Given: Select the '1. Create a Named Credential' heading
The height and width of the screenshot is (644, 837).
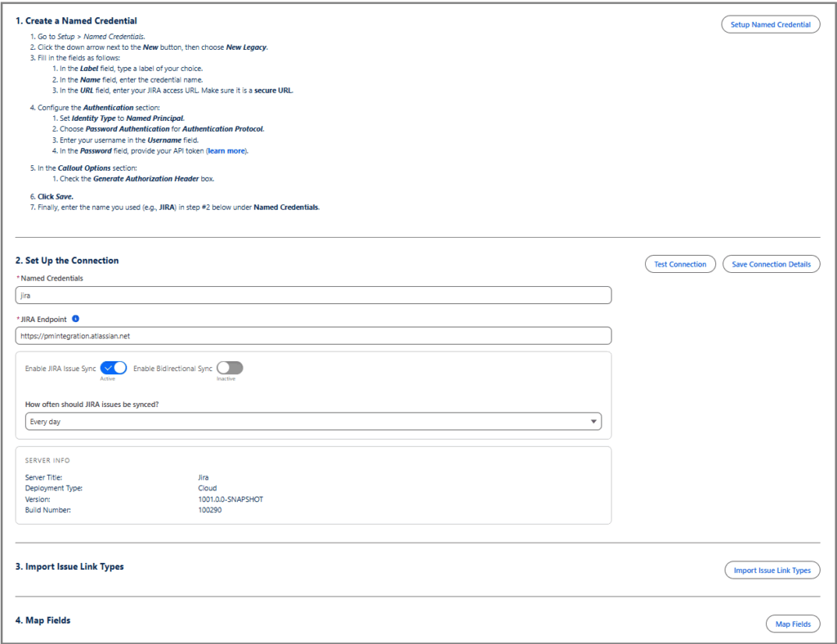Looking at the screenshot, I should point(76,20).
